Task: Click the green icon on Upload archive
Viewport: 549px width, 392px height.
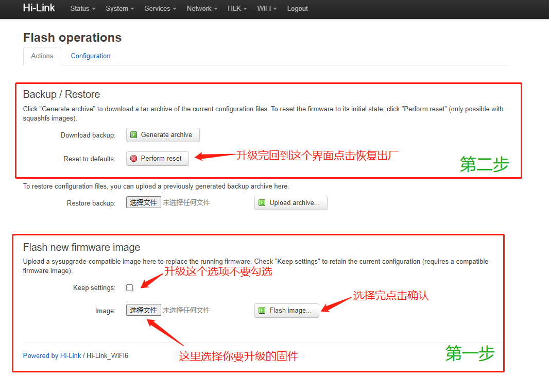Action: pyautogui.click(x=262, y=203)
